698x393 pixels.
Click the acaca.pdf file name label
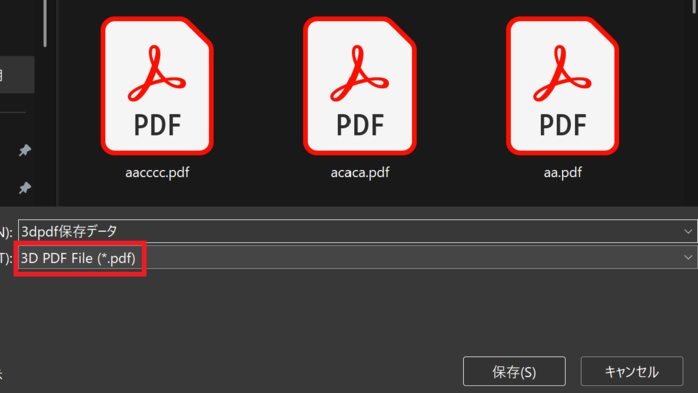[360, 173]
